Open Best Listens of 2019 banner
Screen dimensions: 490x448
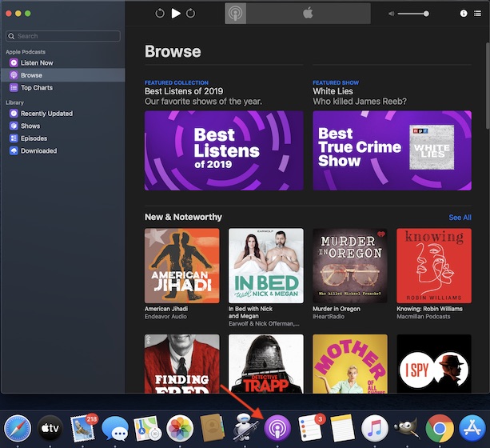(224, 150)
